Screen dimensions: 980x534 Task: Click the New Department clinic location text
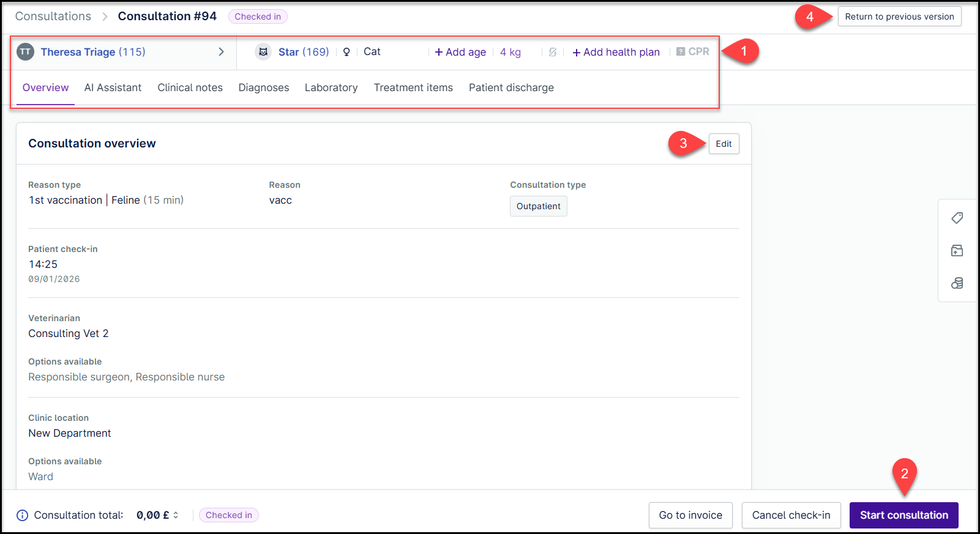[x=70, y=433]
